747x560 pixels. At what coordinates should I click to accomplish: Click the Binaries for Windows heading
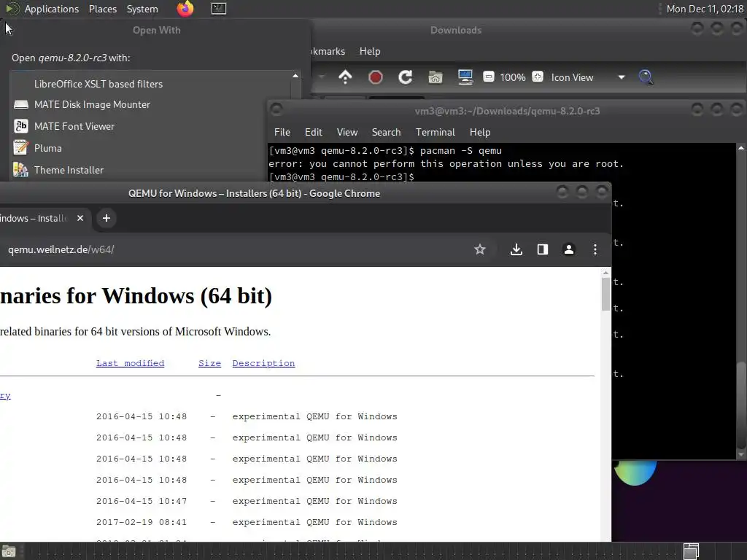tap(136, 296)
